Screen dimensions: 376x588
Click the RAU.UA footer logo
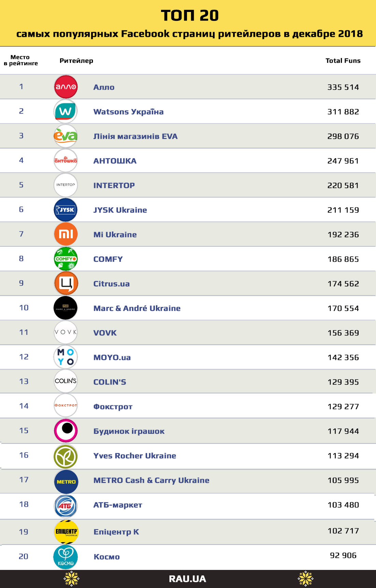tap(187, 579)
